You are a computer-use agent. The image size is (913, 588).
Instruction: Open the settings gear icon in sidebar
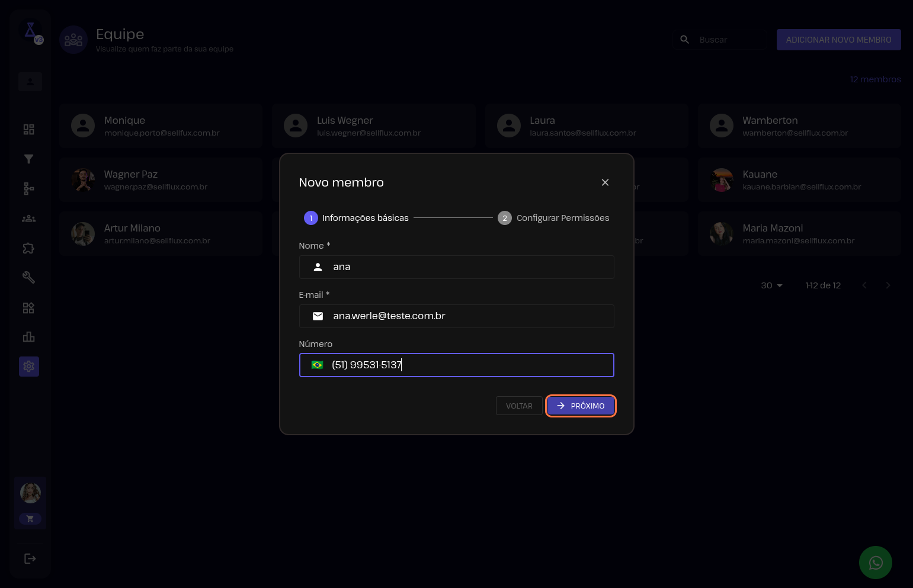pyautogui.click(x=28, y=367)
